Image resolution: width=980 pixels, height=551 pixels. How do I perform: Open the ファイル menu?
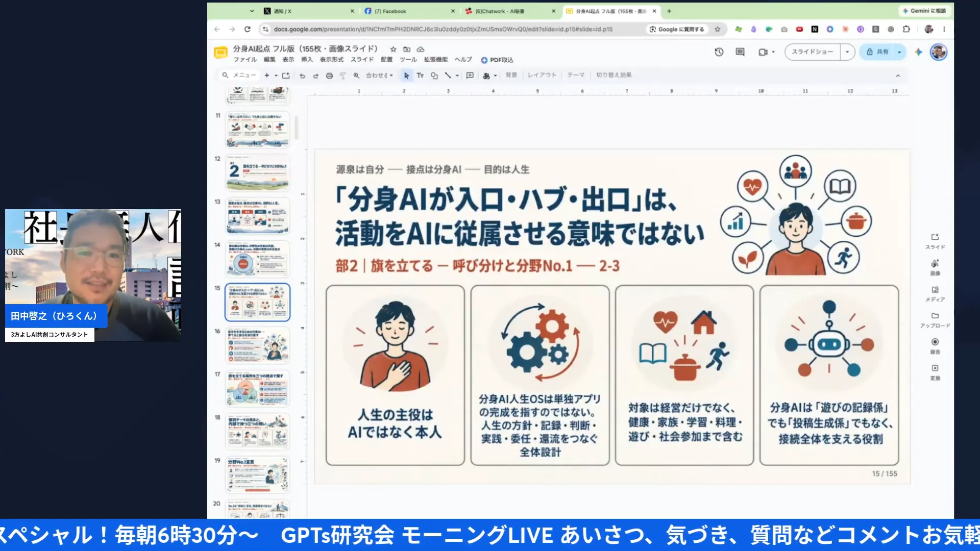coord(245,60)
